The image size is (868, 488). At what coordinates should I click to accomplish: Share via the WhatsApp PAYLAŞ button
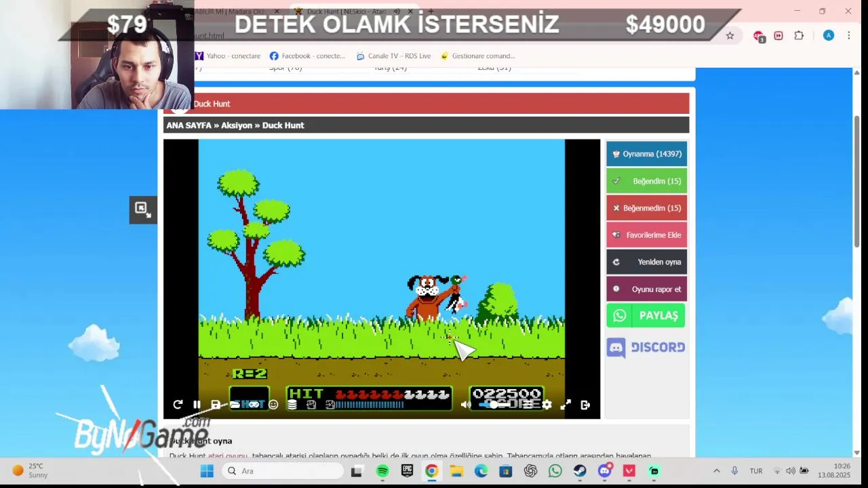tap(646, 316)
